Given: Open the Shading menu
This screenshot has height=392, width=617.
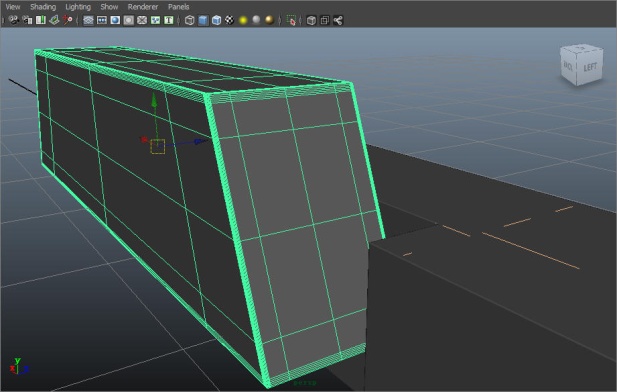Looking at the screenshot, I should pyautogui.click(x=43, y=7).
